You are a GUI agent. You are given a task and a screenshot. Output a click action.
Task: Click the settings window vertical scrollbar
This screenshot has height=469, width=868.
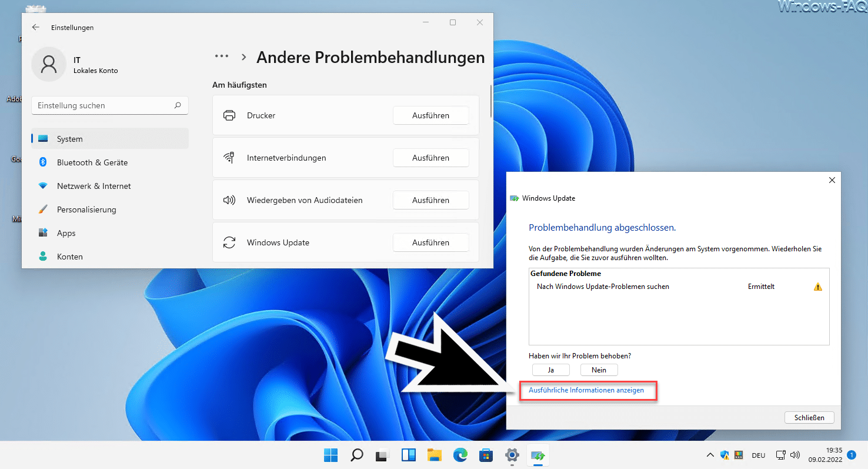pos(491,101)
